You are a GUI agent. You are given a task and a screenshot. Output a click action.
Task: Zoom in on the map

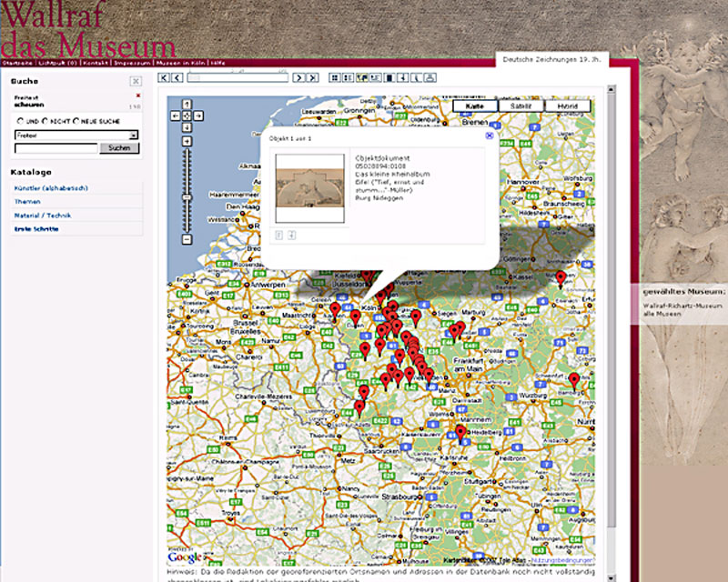187,141
